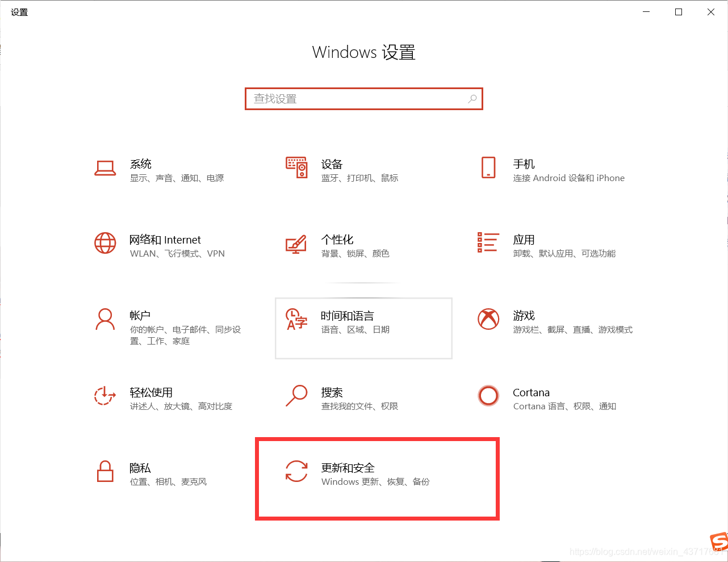The width and height of the screenshot is (728, 562).
Task: Click the text 卸载、默认应用、可选功能
Action: tap(564, 254)
